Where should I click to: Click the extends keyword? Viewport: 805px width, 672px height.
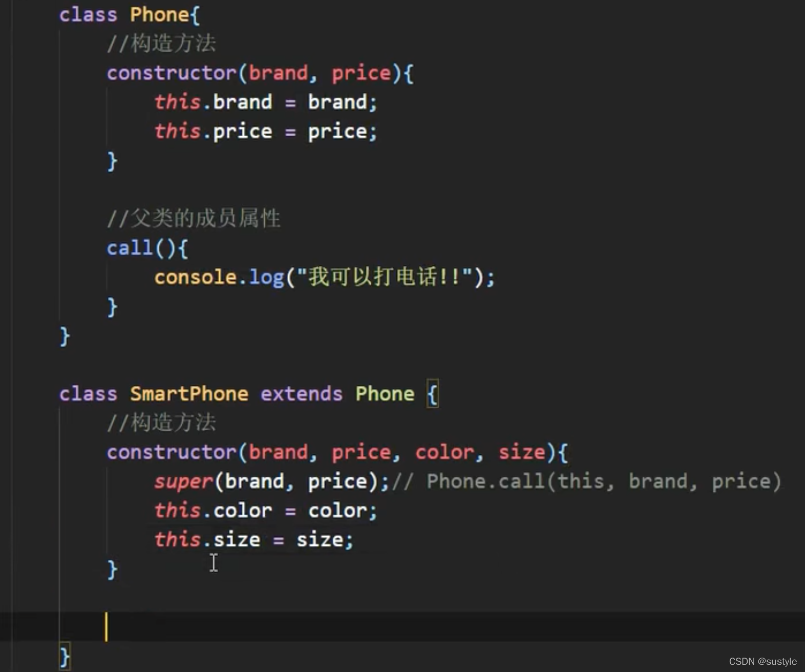tap(301, 394)
